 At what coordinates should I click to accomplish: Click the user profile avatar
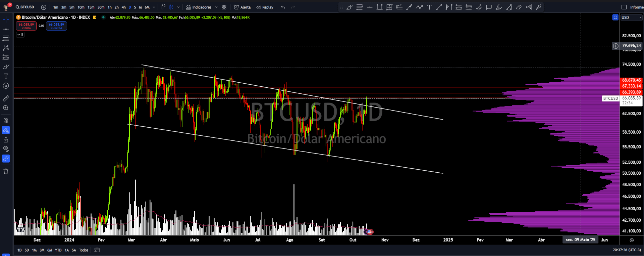tap(6, 8)
